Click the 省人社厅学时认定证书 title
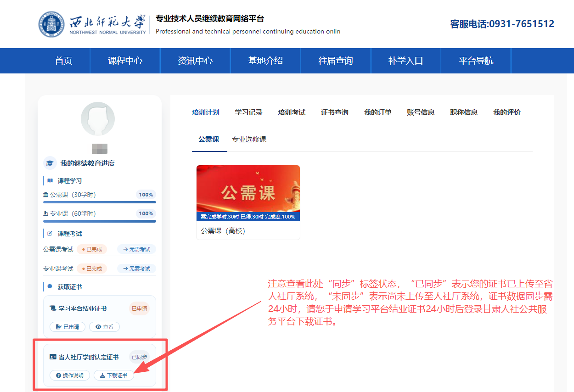Viewport: 574px width, 392px height. (x=89, y=357)
